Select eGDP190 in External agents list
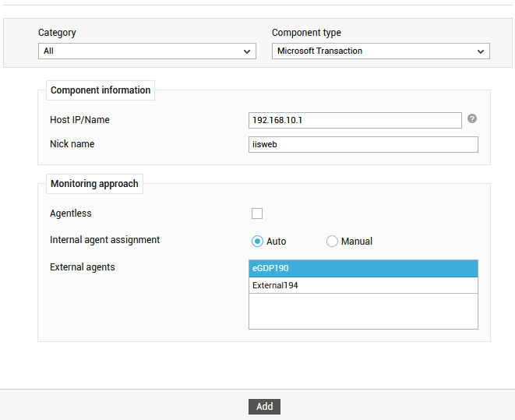 tap(363, 268)
